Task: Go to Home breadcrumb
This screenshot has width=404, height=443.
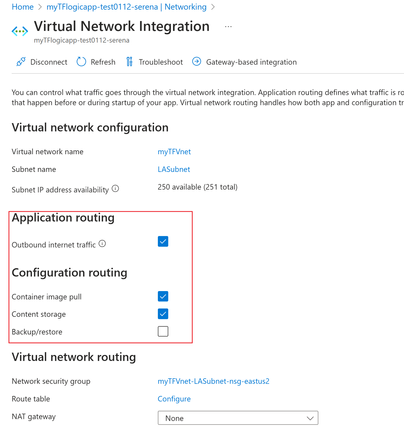Action: [23, 7]
